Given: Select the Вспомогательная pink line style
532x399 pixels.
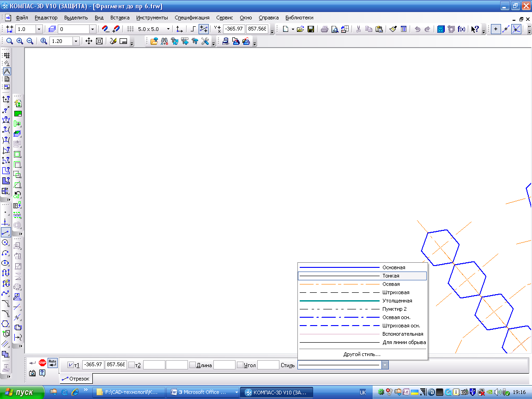Looking at the screenshot, I should [363, 334].
